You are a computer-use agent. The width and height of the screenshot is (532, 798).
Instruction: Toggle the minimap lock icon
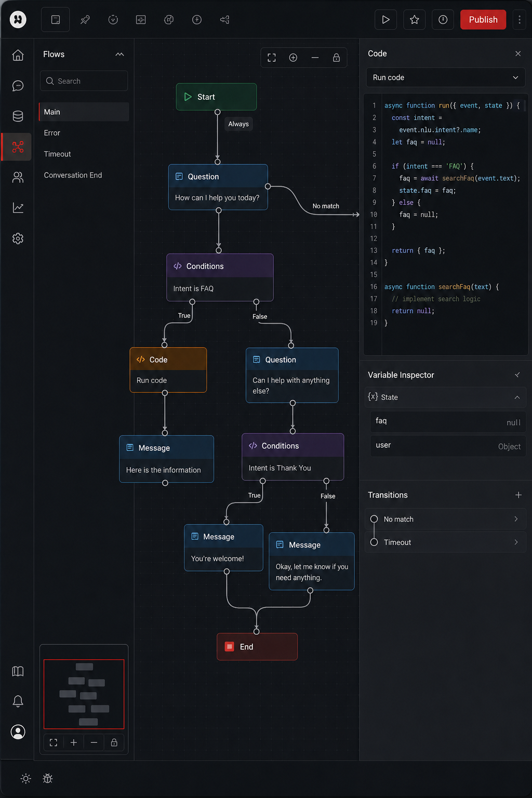coord(114,743)
